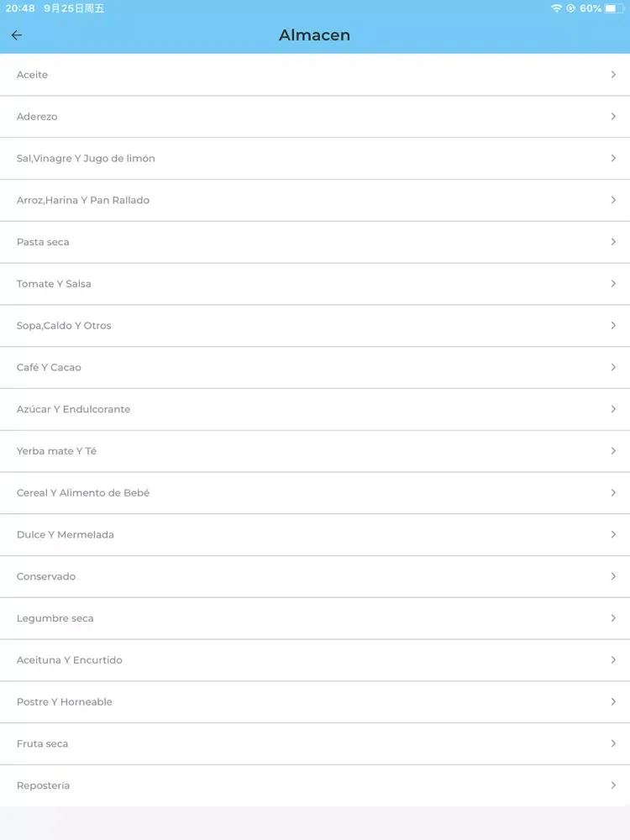
Task: Click chevron beside Azúcar Y Endulcorante
Action: (x=613, y=409)
